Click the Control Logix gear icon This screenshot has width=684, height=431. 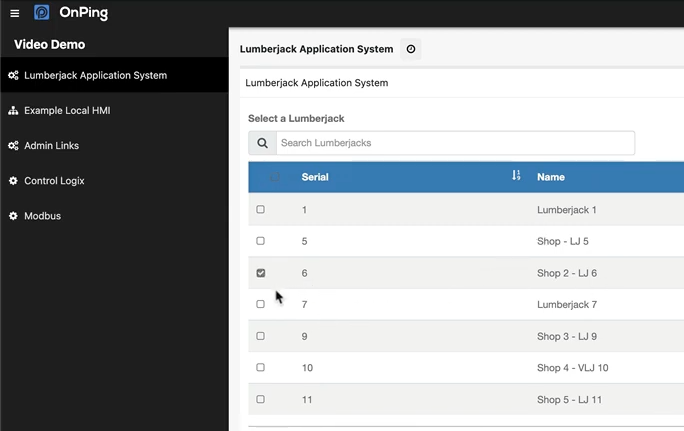pyautogui.click(x=13, y=181)
